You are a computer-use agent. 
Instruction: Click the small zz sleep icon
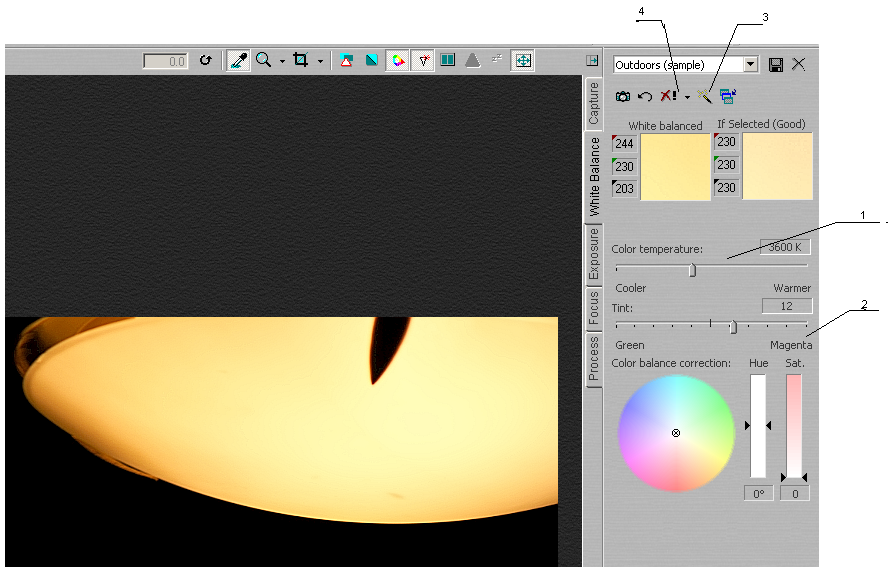point(497,58)
